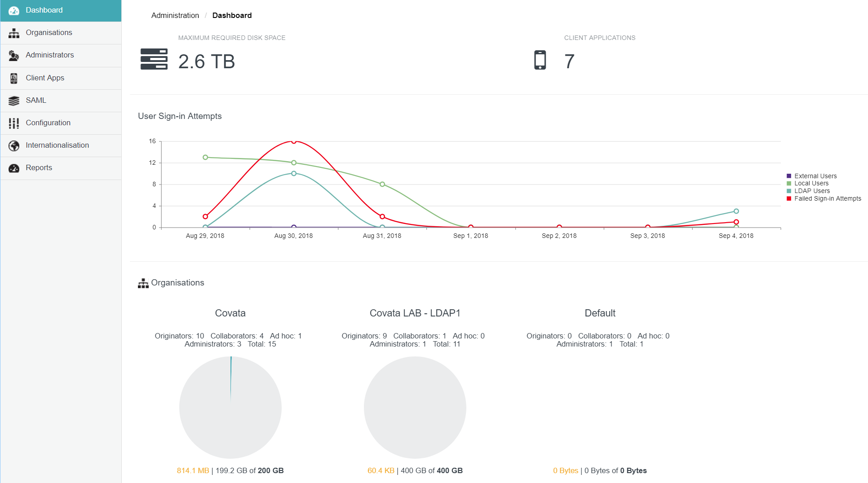Image resolution: width=868 pixels, height=483 pixels.
Task: Open the Covata organisation title
Action: coord(230,313)
